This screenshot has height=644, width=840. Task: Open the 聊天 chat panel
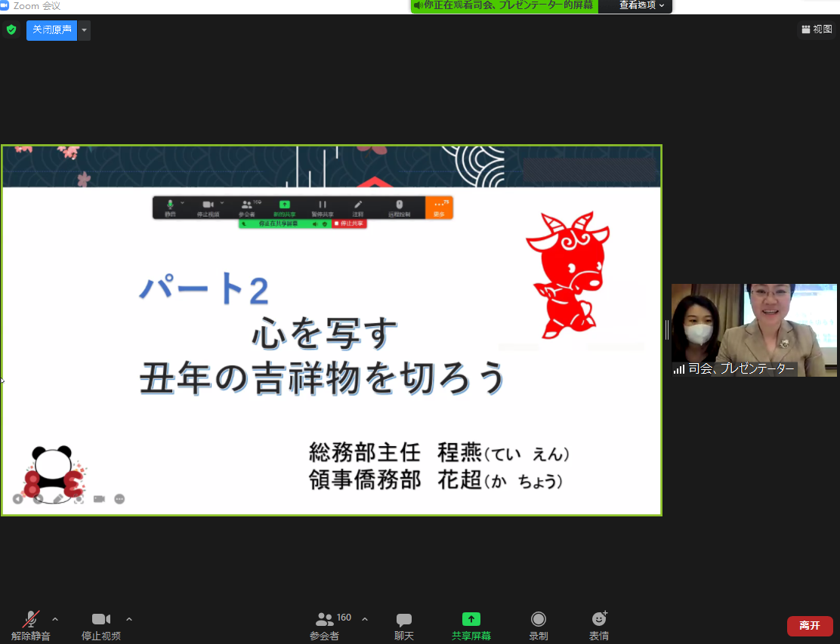coord(403,626)
